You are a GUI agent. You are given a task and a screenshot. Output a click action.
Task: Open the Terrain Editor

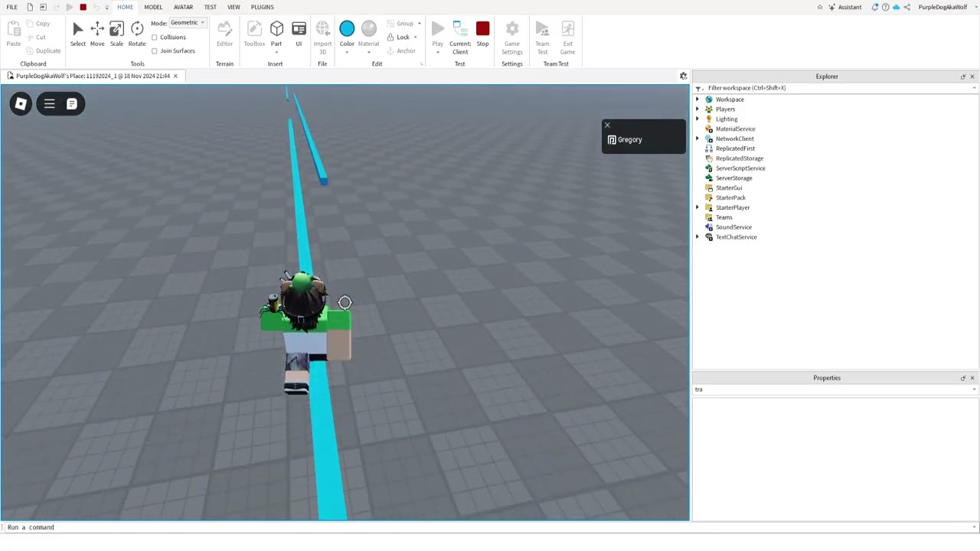click(224, 34)
